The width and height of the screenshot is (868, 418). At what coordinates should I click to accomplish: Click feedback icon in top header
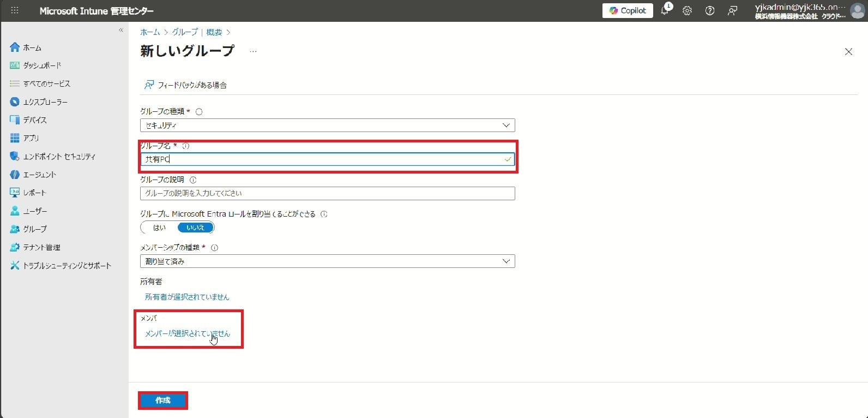[x=732, y=11]
